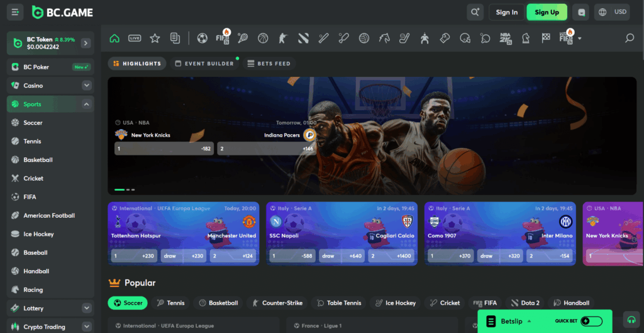Bet Cagliari Calcio at +1400
Image resolution: width=644 pixels, height=333 pixels.
391,256
